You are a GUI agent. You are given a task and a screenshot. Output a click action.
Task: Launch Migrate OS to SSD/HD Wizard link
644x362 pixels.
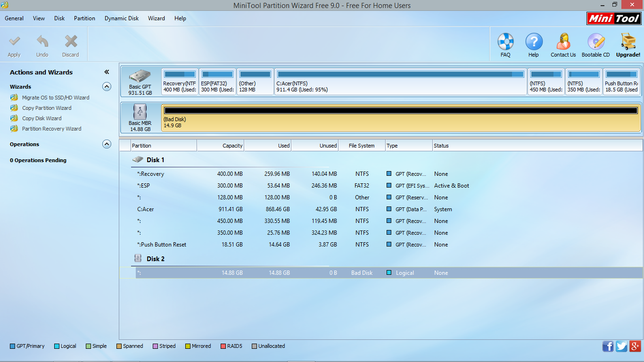point(56,98)
